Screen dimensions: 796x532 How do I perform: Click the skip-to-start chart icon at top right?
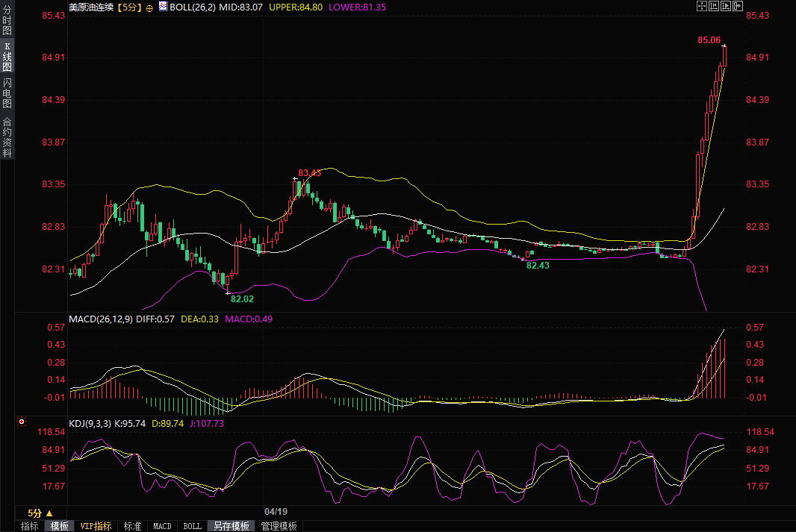(x=713, y=6)
